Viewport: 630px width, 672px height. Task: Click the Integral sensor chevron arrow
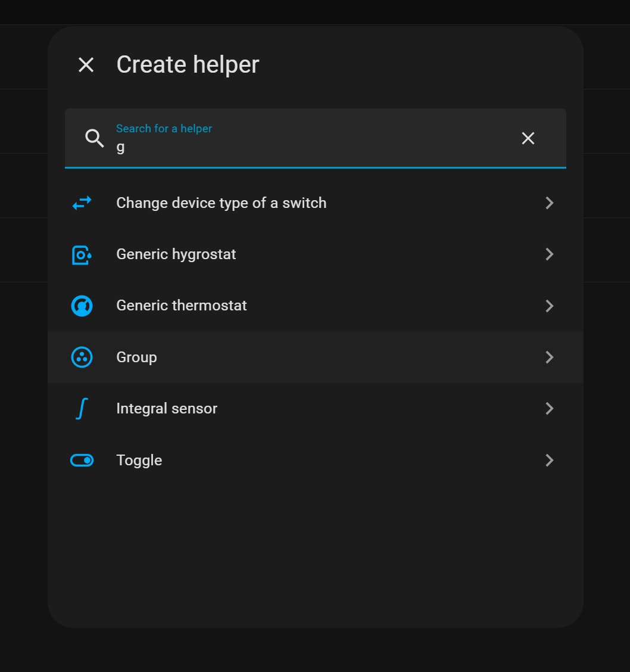click(549, 409)
